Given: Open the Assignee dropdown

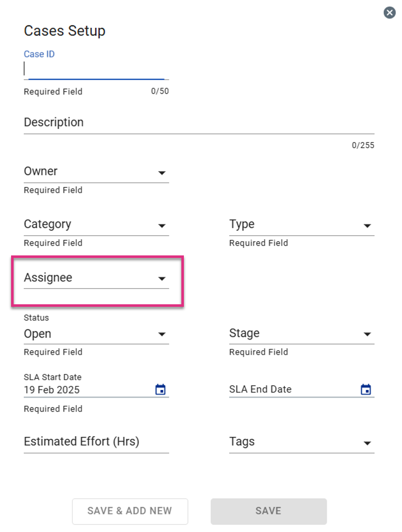Looking at the screenshot, I should coord(96,278).
